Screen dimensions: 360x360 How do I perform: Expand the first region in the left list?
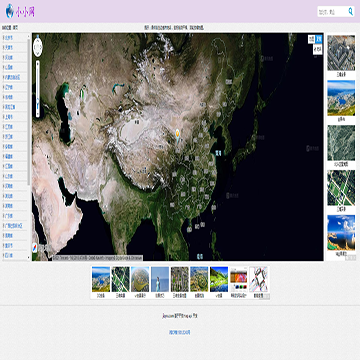click(x=15, y=38)
